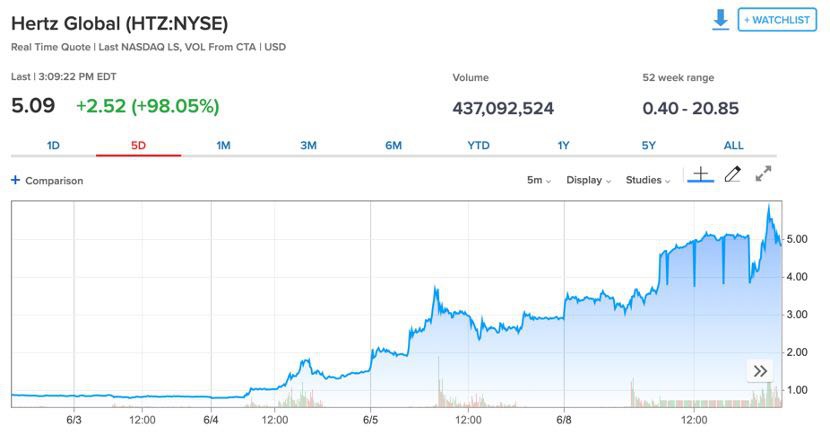830x436 pixels.
Task: Open the Display dropdown
Action: click(x=589, y=180)
